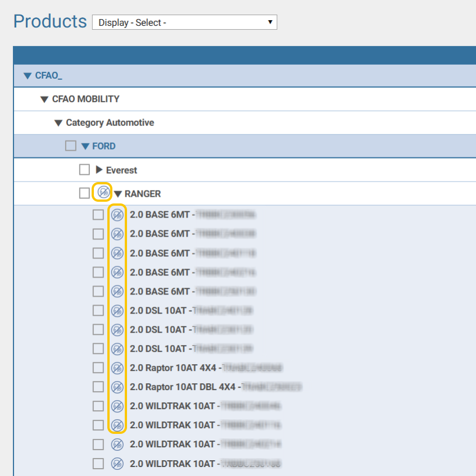The image size is (476, 476).
Task: Click the FORD label text
Action: [x=104, y=146]
